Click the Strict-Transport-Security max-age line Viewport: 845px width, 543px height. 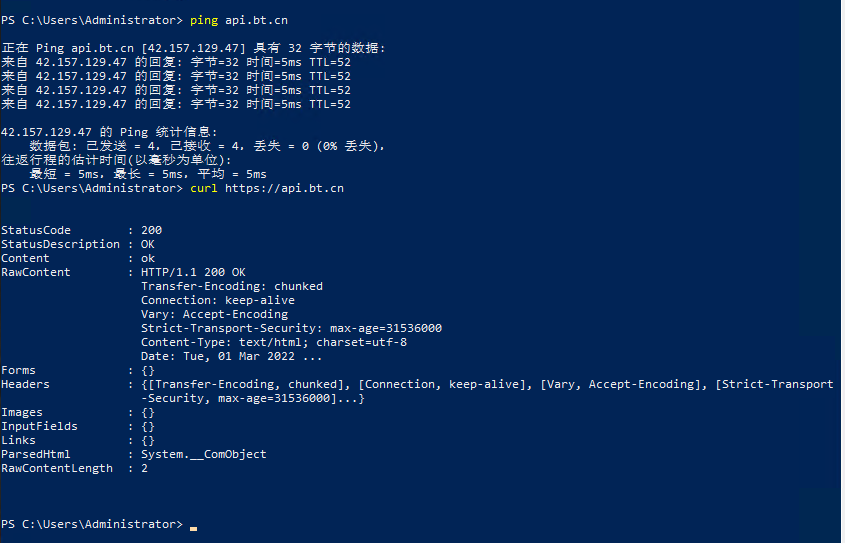pyautogui.click(x=292, y=328)
